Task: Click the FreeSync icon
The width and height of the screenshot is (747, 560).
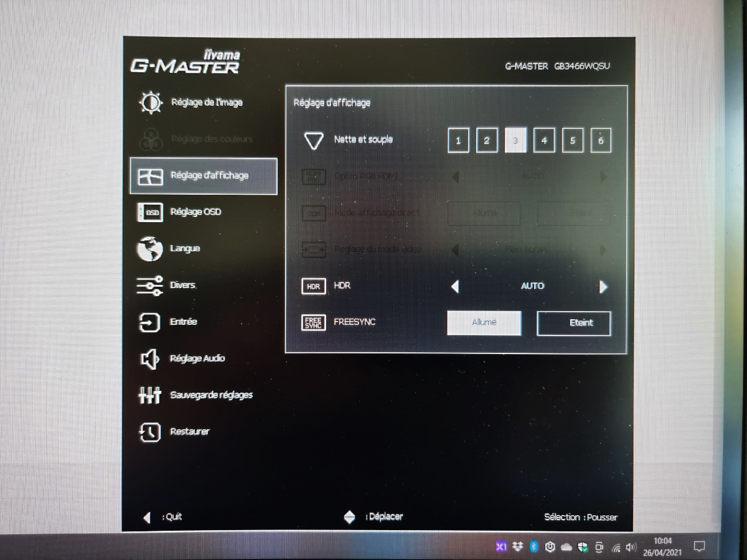Action: click(313, 322)
